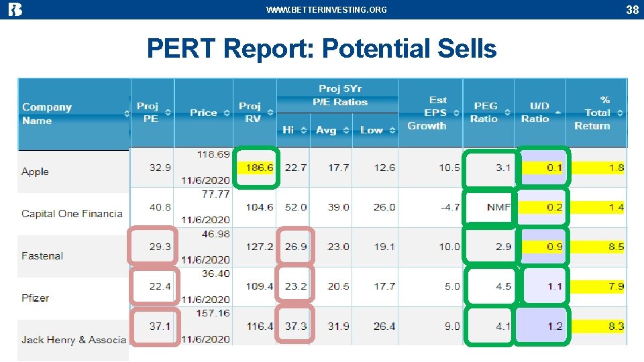Click Apple's PEG Ratio value 3.1

click(x=503, y=168)
